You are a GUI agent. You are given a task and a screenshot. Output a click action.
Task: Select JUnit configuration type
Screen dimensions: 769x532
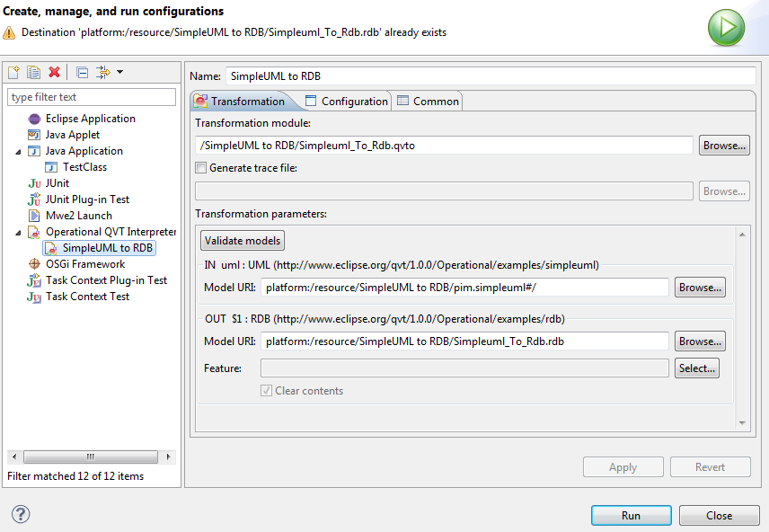point(57,183)
